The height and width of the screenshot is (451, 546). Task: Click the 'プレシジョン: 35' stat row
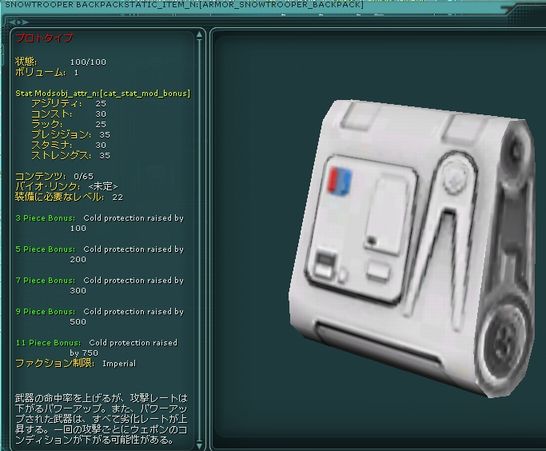71,134
